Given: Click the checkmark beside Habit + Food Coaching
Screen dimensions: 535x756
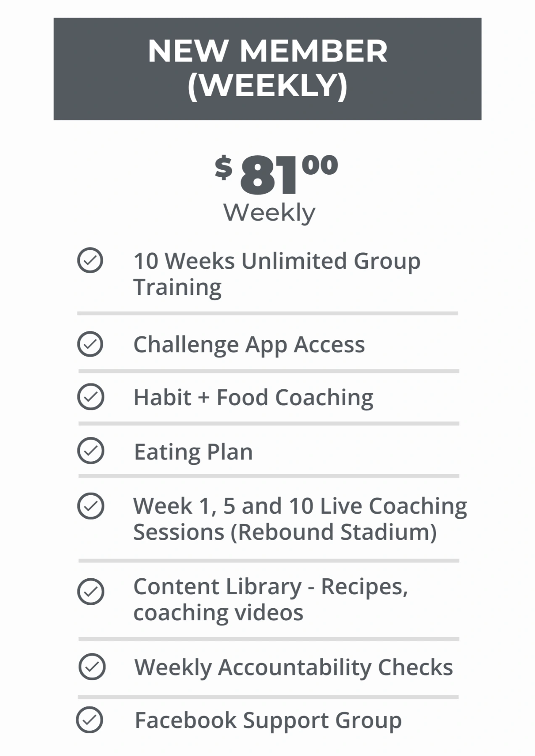Looking at the screenshot, I should coord(90,397).
